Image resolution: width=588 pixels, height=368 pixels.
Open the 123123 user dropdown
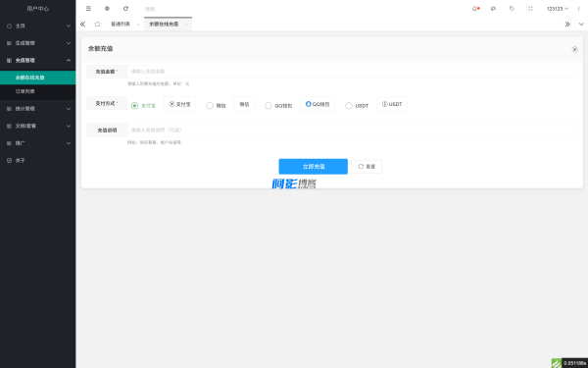coord(558,9)
